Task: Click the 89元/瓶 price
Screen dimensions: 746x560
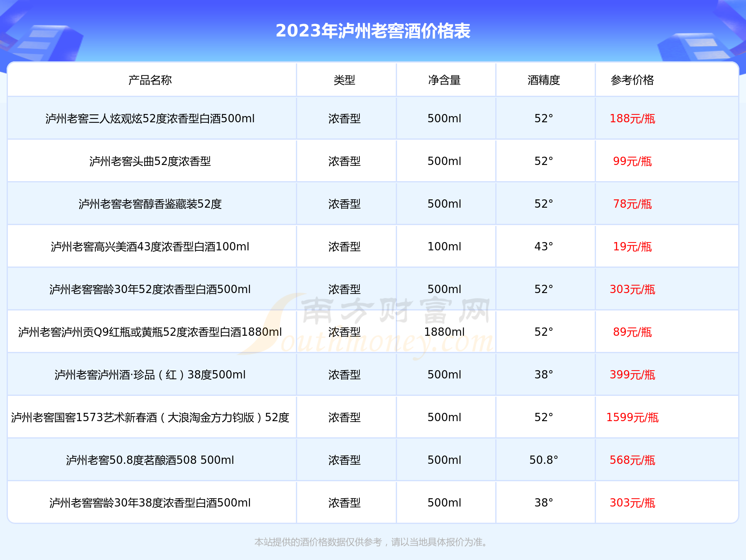Action: (632, 332)
